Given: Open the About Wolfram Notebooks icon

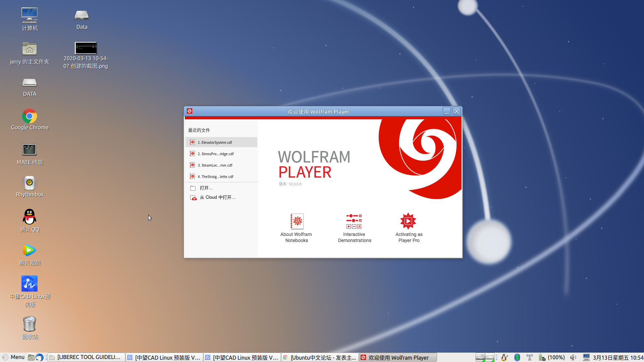Looking at the screenshot, I should [x=297, y=228].
